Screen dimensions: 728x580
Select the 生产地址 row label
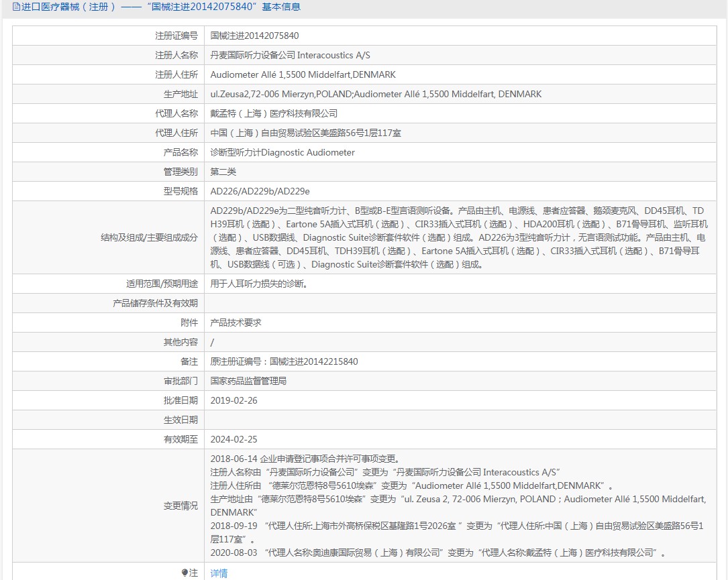click(180, 94)
